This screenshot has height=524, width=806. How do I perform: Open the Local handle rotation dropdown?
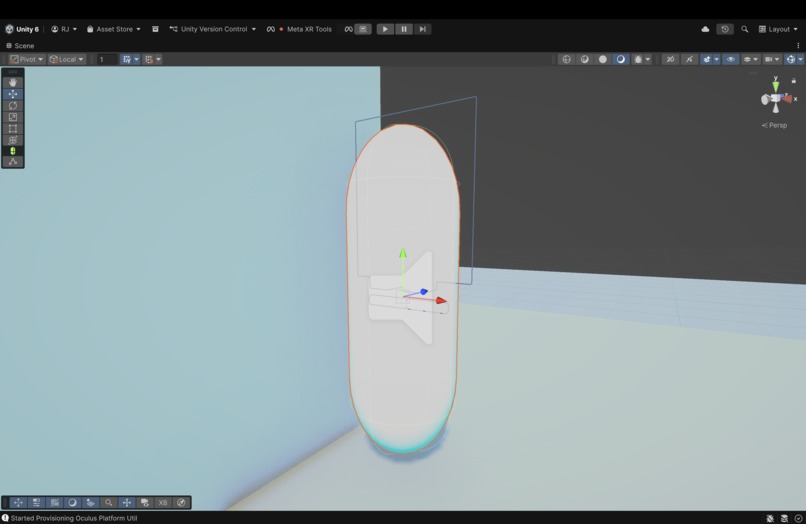click(66, 59)
